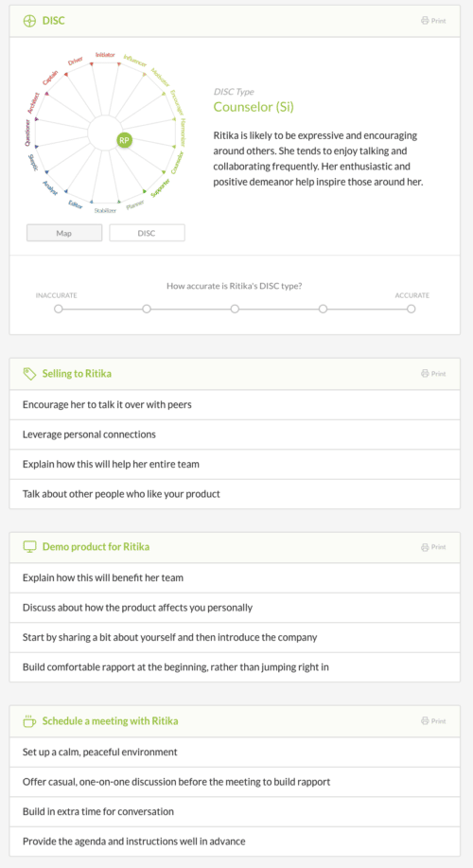The image size is (473, 868).
Task: Print the DISC section
Action: point(433,21)
